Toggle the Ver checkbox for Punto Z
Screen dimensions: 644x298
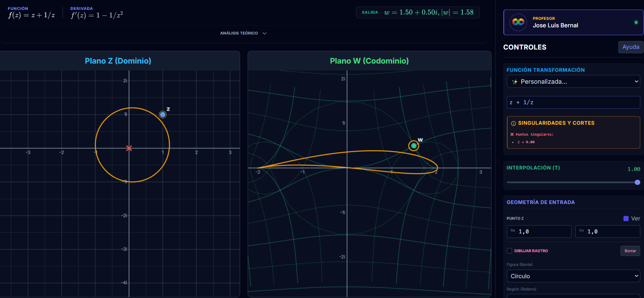point(626,218)
